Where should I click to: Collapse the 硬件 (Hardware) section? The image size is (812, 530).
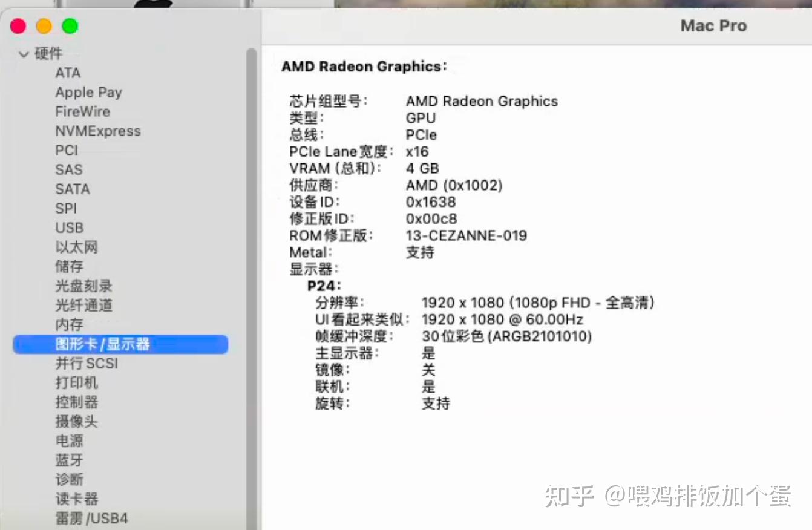coord(24,54)
